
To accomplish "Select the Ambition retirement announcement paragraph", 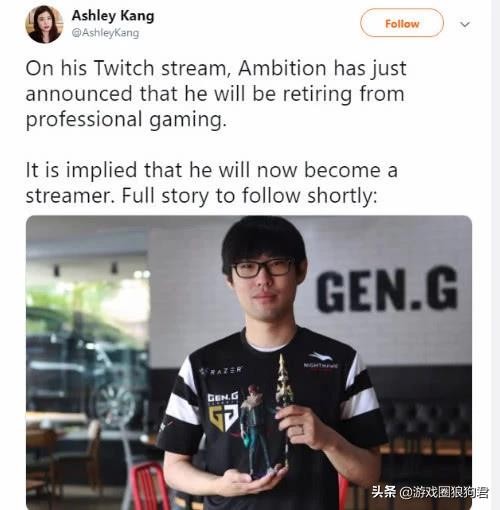I will pyautogui.click(x=216, y=94).
